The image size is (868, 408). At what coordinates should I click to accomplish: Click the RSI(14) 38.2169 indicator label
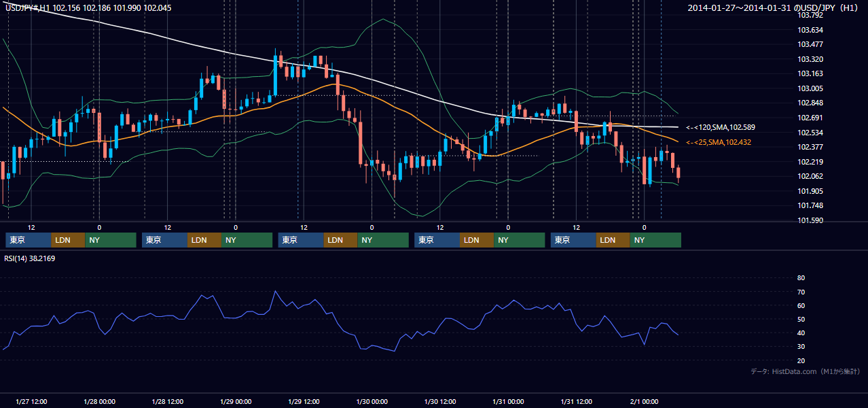pyautogui.click(x=30, y=258)
